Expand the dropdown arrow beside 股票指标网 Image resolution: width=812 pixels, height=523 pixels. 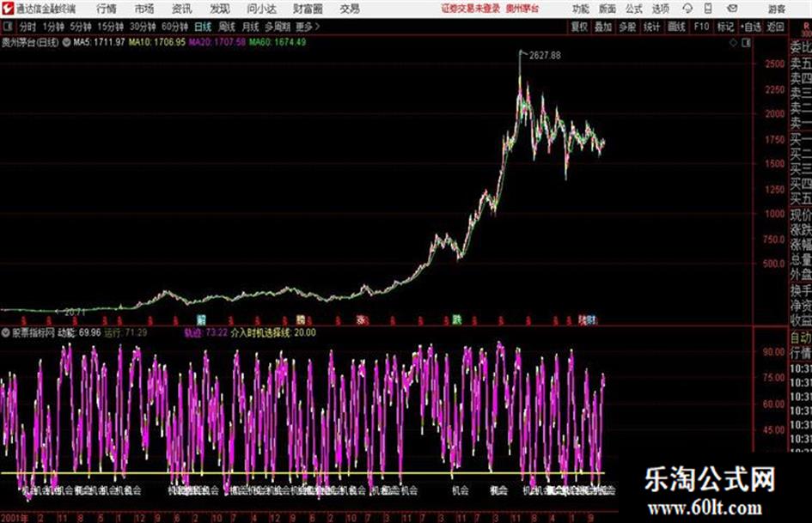[x=6, y=332]
